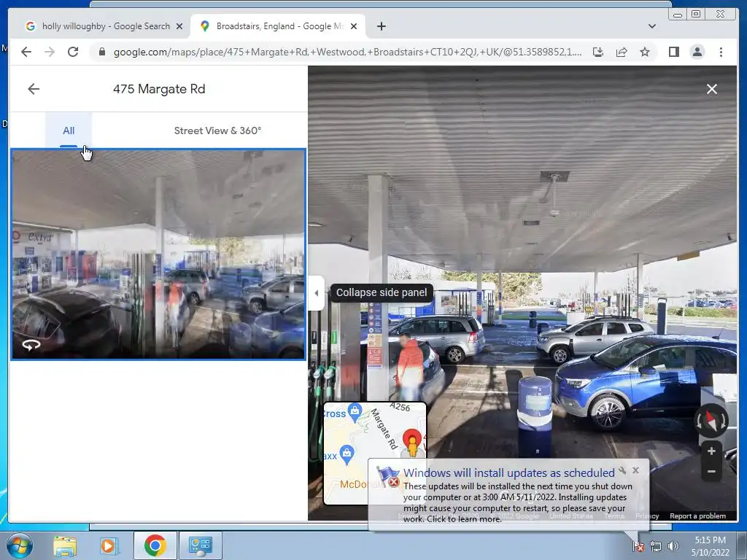Open Windows Explorer from the taskbar
The image size is (747, 560).
[65, 546]
